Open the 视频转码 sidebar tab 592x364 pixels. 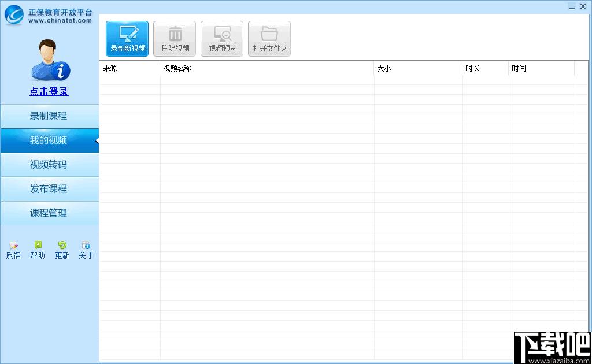point(50,165)
